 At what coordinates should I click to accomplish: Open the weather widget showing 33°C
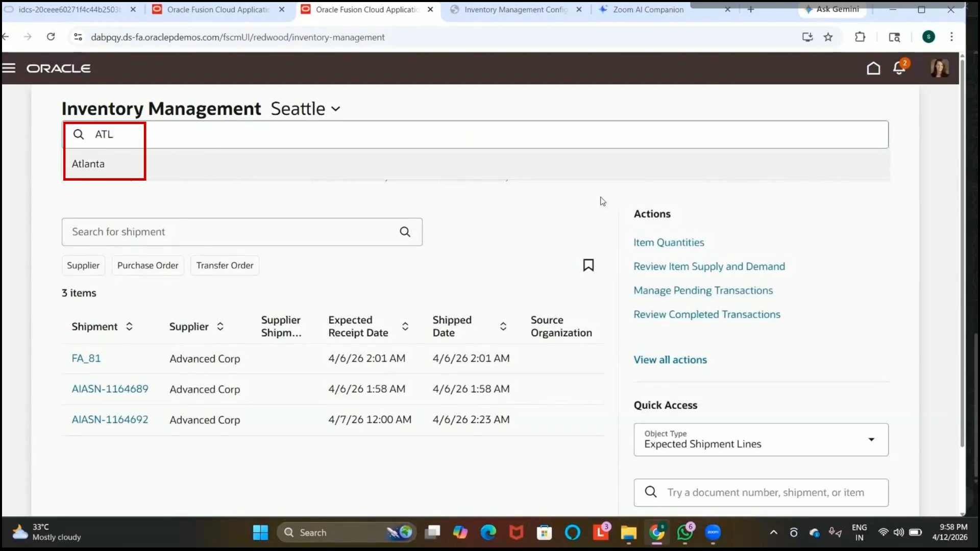(x=47, y=532)
